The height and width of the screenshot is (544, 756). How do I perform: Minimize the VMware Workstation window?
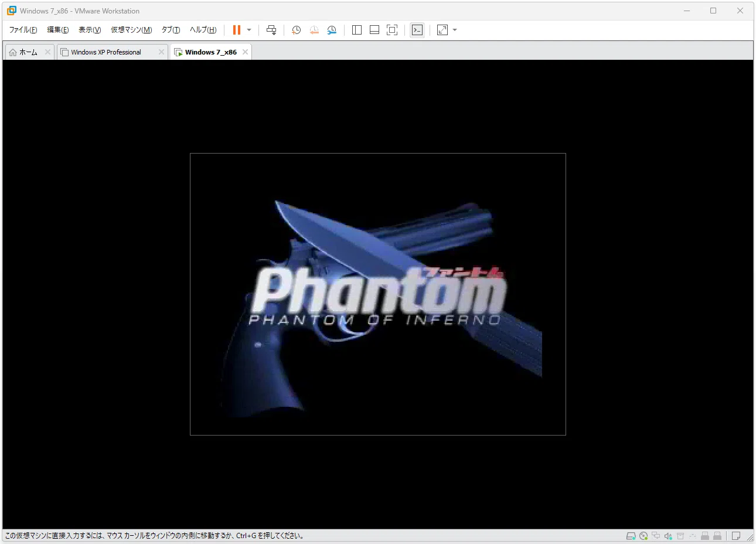(x=687, y=11)
